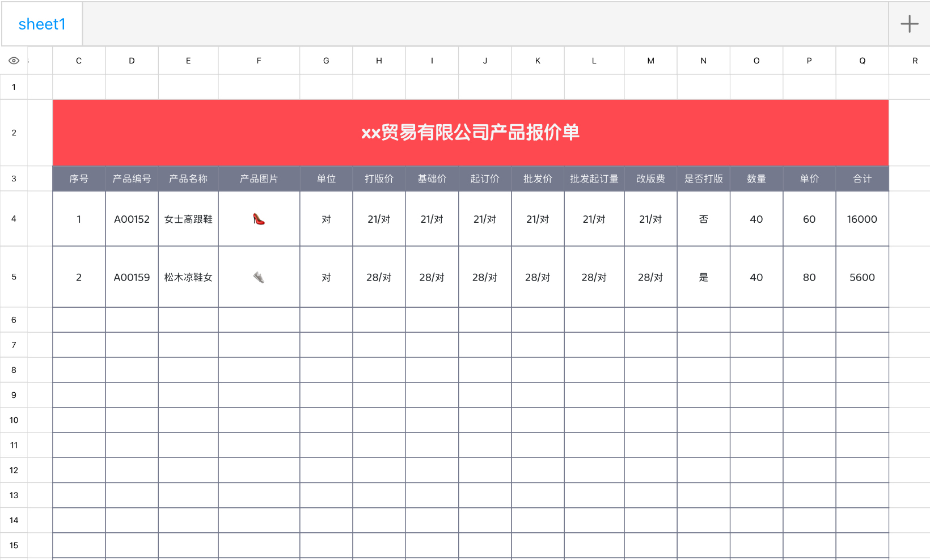
Task: Click the 起订价 header cell
Action: click(485, 179)
